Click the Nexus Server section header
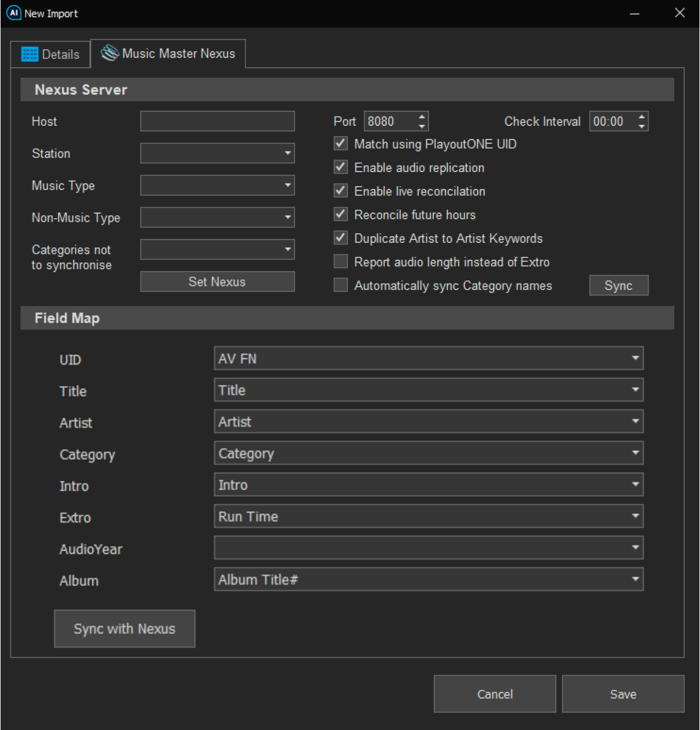The height and width of the screenshot is (730, 700). click(x=347, y=89)
